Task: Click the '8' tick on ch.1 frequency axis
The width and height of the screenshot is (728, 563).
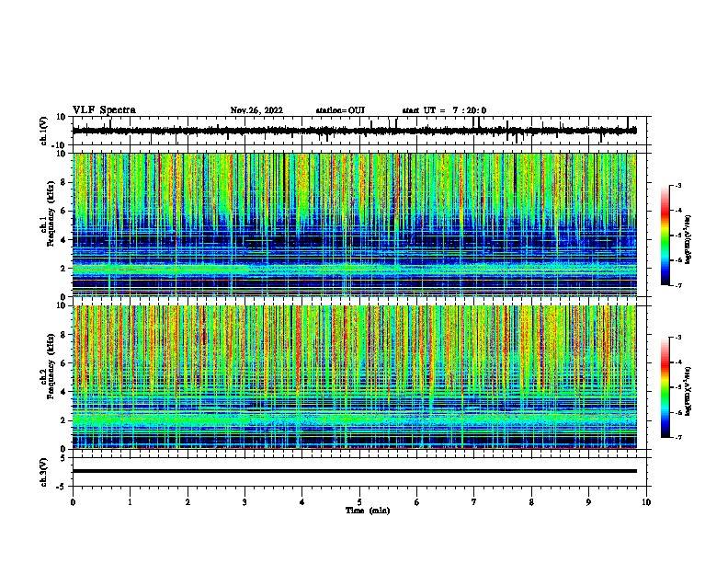Action: [x=63, y=182]
